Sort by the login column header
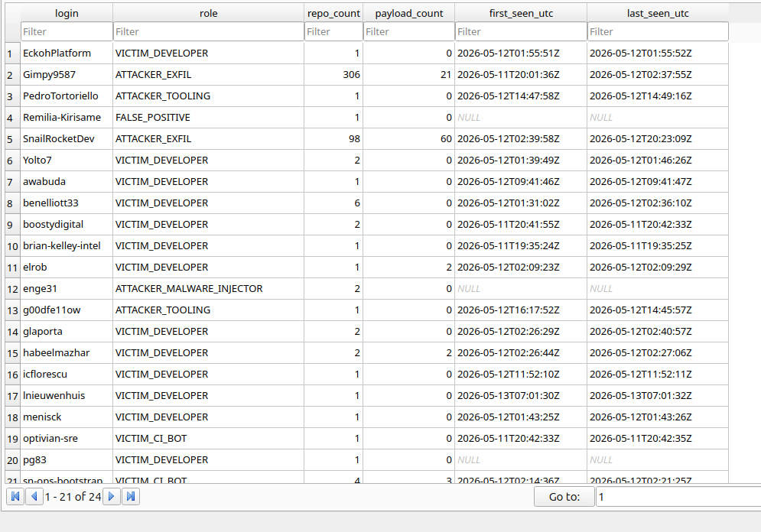This screenshot has height=532, width=761. coord(67,13)
